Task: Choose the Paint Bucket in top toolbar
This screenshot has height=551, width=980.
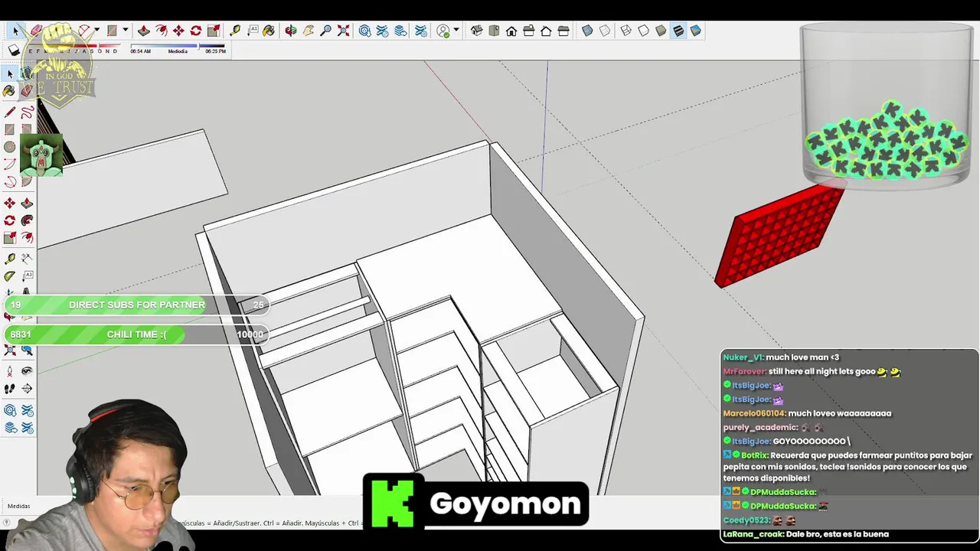Action: pyautogui.click(x=269, y=31)
